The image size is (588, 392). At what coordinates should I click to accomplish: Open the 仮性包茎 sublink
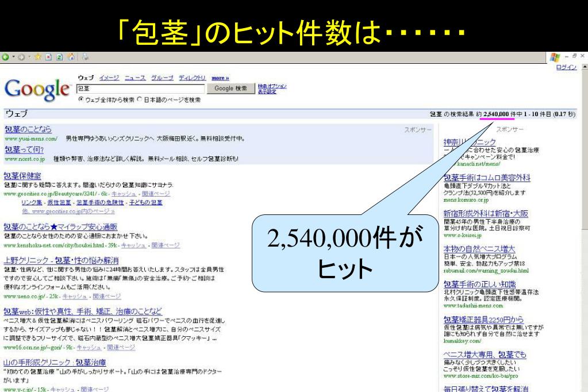tap(59, 202)
